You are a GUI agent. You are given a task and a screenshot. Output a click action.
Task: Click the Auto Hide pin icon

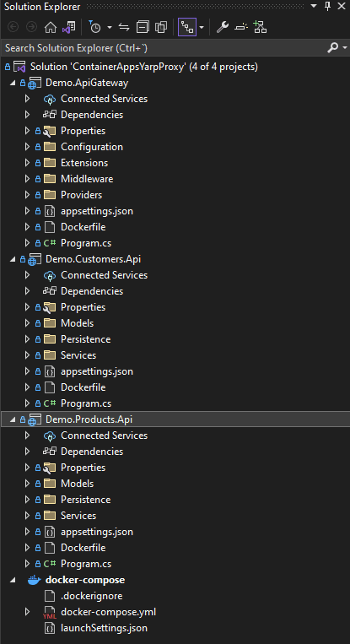coord(327,6)
